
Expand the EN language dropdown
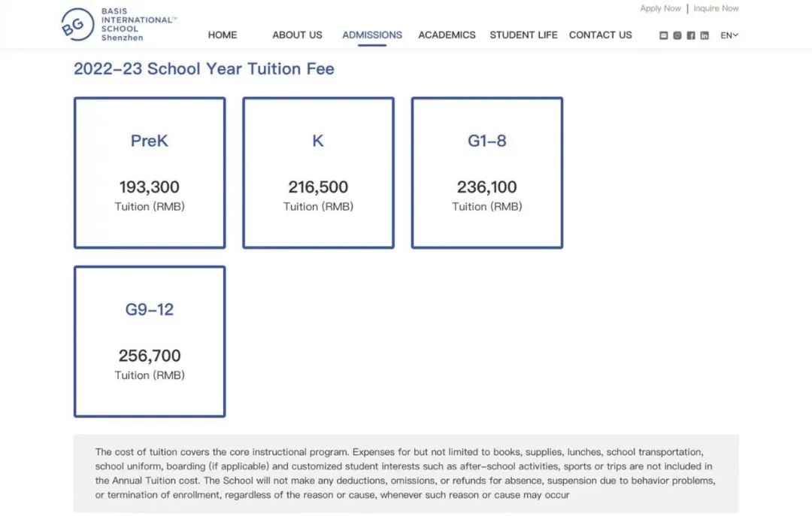(729, 35)
